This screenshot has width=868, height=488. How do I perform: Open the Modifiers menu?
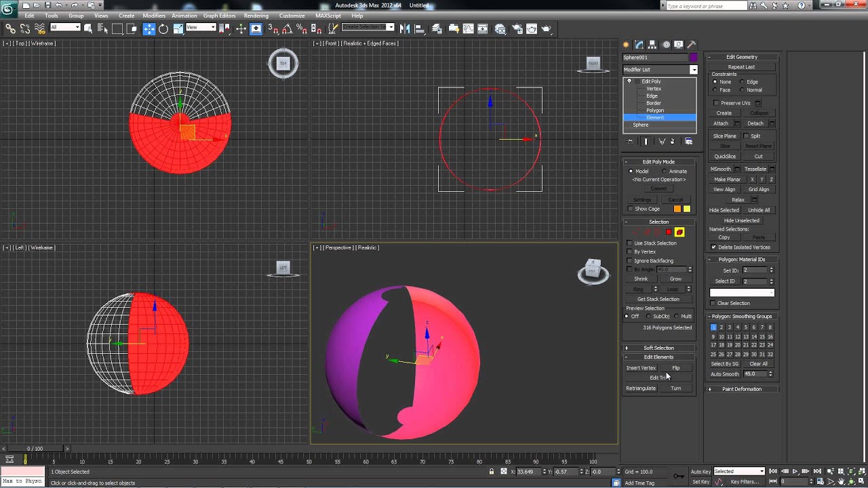click(x=154, y=16)
